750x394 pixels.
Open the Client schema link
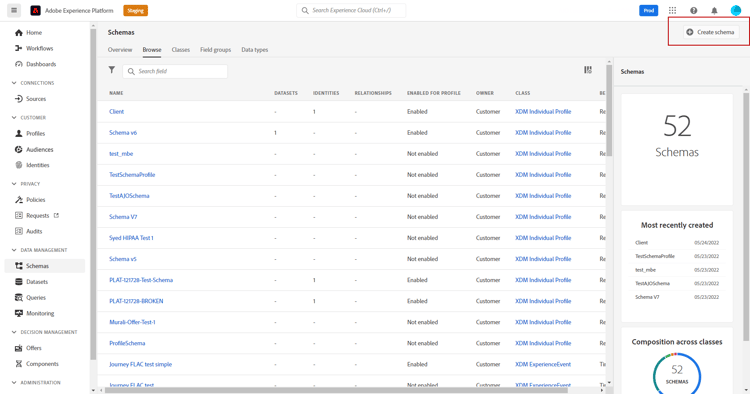(x=116, y=111)
